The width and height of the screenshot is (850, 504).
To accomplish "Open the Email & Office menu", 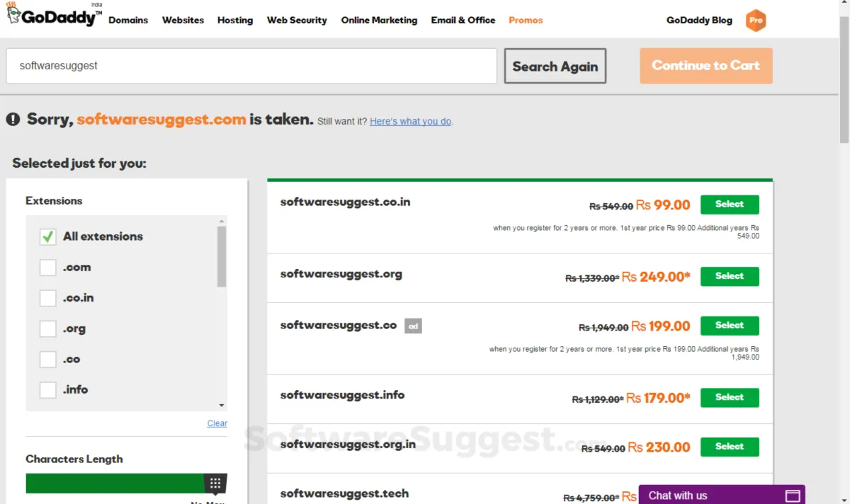I will click(463, 20).
